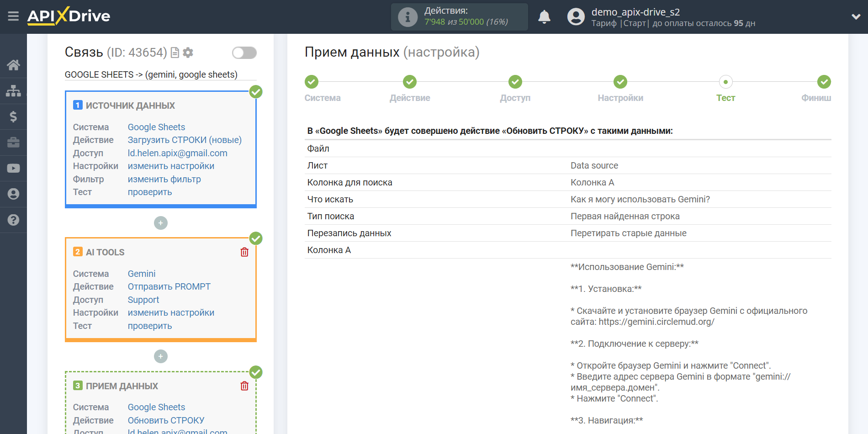The image size is (868, 434).
Task: Click the ApiX-Drive logo
Action: coord(69,16)
